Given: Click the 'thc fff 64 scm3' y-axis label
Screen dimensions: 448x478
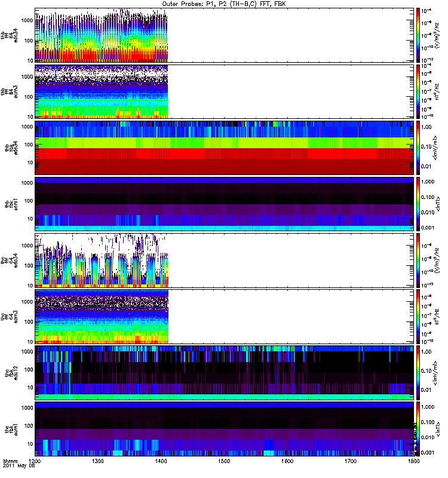Looking at the screenshot, I should coord(10,317).
